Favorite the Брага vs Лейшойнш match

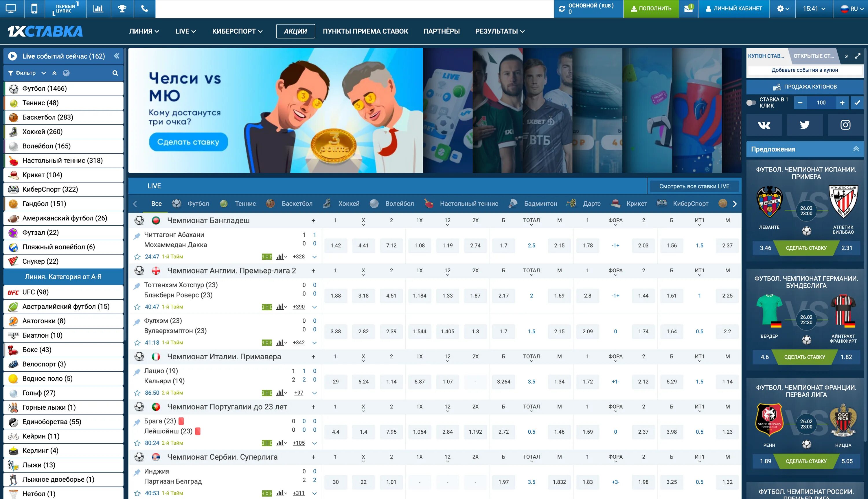137,443
